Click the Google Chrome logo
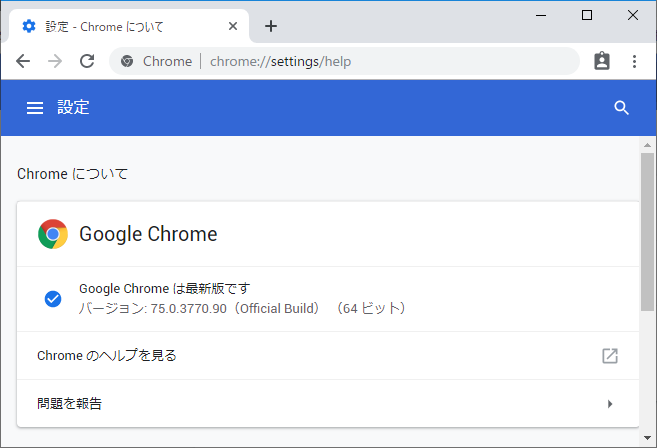657x448 pixels. coord(53,234)
